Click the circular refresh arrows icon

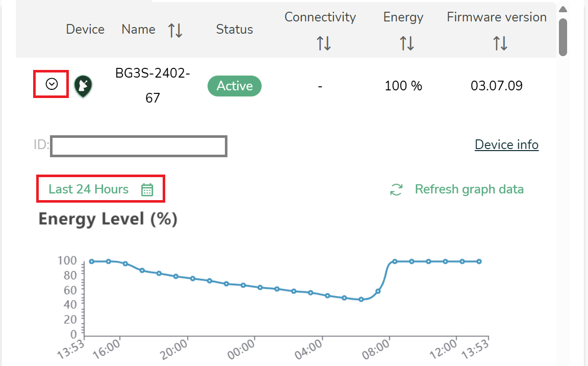pyautogui.click(x=396, y=190)
